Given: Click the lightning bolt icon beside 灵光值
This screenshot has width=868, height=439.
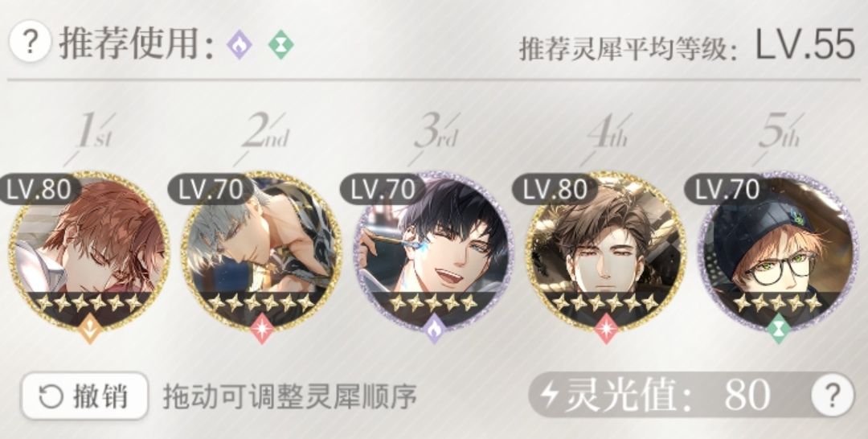Looking at the screenshot, I should pos(550,394).
